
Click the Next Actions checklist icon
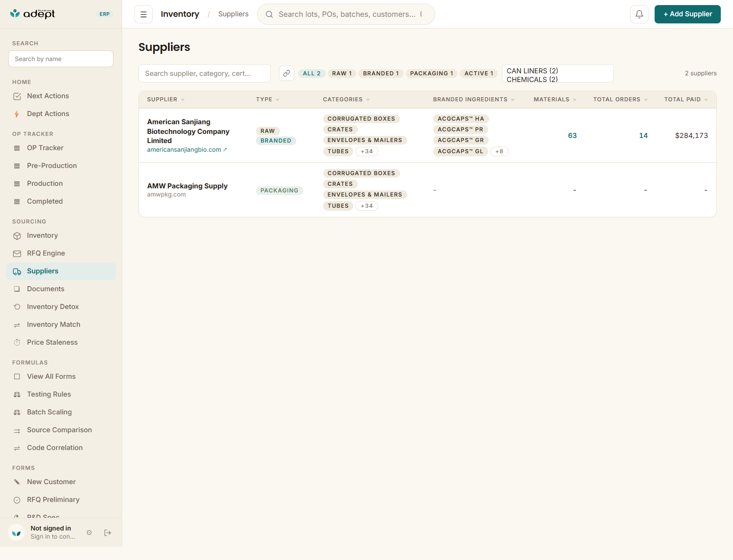(17, 96)
